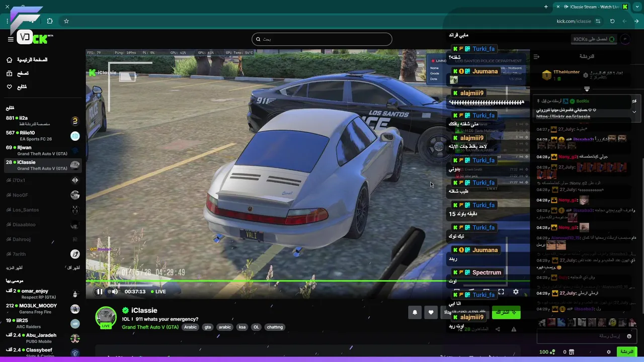Open offline channel i7Dx1
Viewport: 644px width, 362px height.
[43, 180]
